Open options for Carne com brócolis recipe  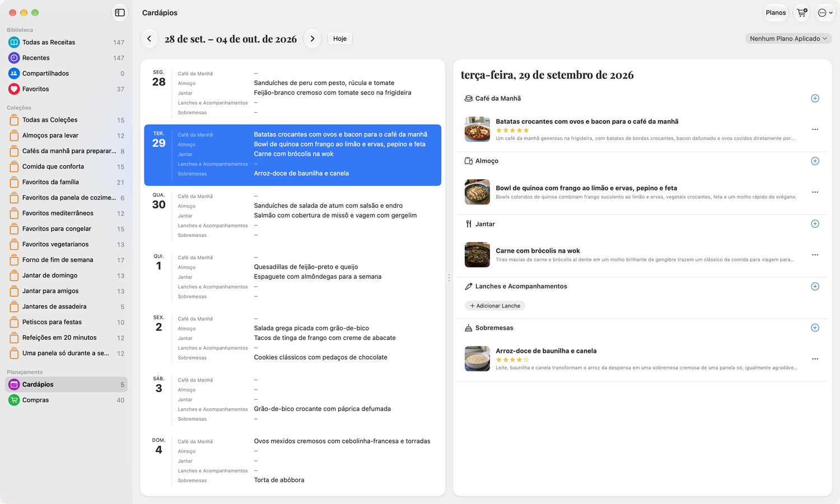(x=815, y=255)
